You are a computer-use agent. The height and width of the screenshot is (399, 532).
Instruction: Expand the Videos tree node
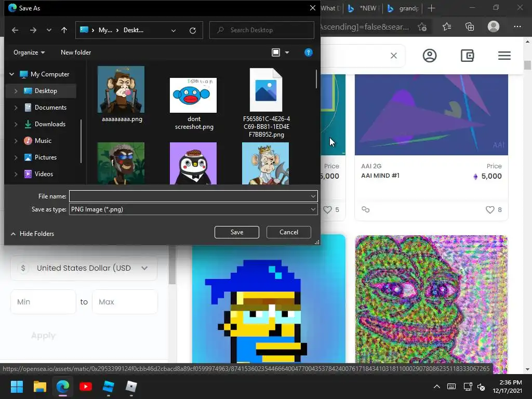click(16, 174)
